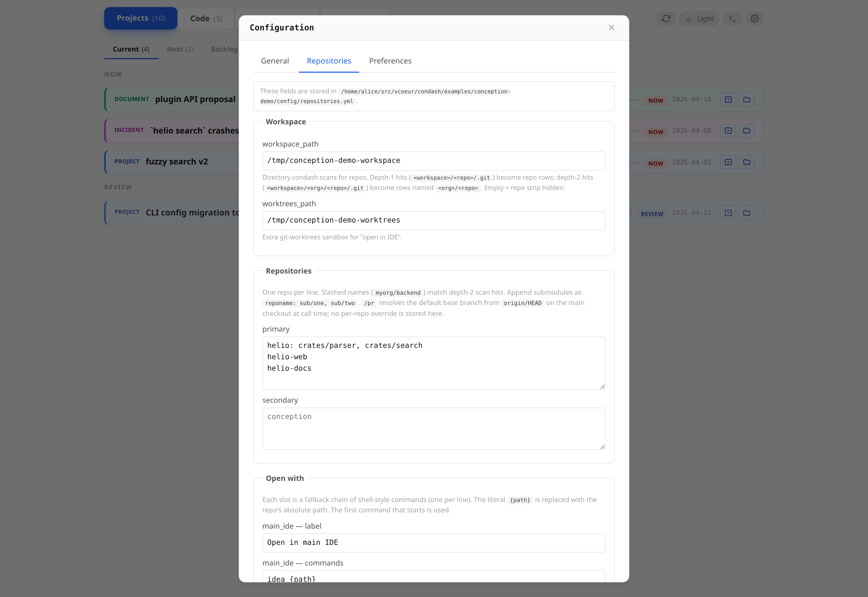Open the settings gear icon
This screenshot has width=868, height=597.
point(755,18)
